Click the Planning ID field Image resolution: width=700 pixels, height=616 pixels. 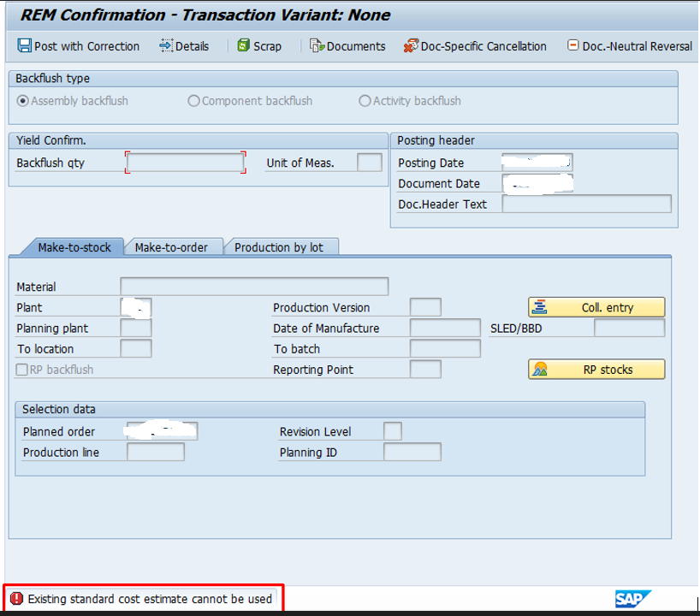[412, 452]
